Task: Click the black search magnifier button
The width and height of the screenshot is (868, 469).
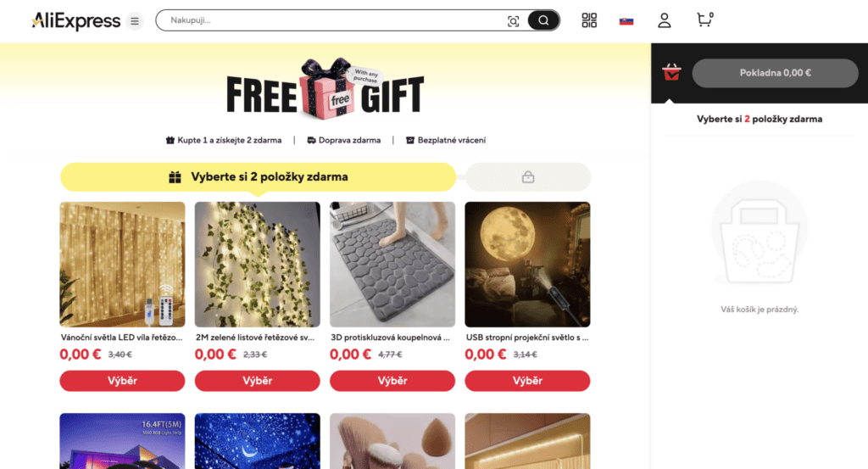Action: 543,20
